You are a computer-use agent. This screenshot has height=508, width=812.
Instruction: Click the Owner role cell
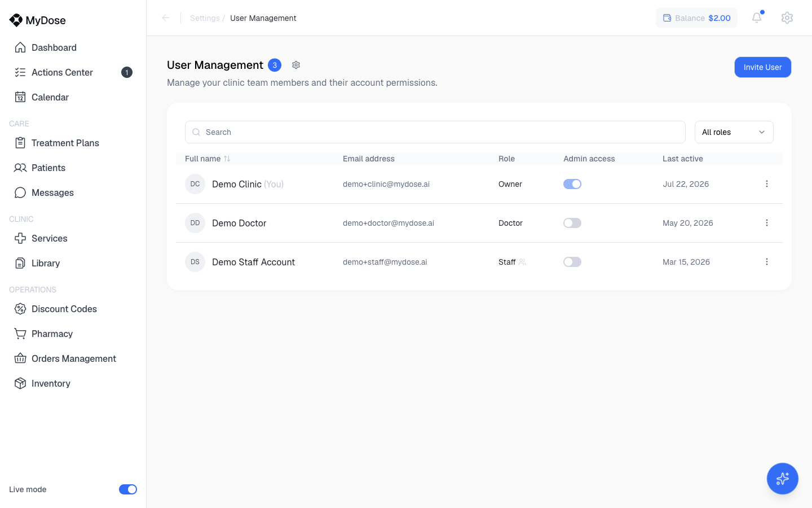pyautogui.click(x=510, y=184)
